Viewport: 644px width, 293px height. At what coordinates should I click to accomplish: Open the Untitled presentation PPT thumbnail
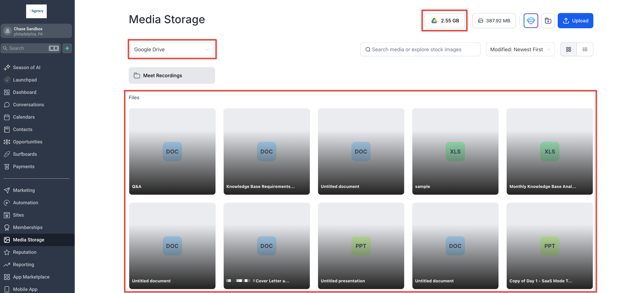coord(360,246)
